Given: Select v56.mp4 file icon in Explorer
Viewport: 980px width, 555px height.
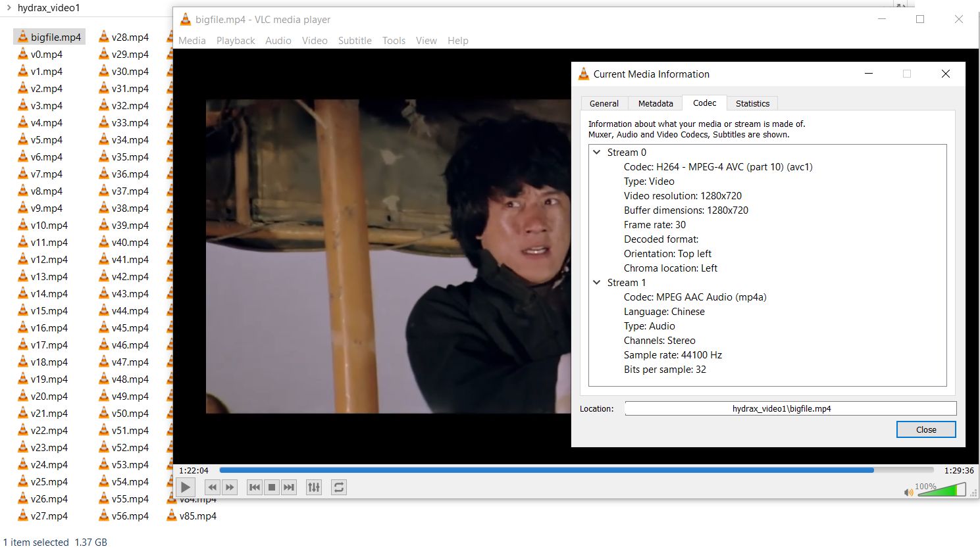Looking at the screenshot, I should 104,516.
